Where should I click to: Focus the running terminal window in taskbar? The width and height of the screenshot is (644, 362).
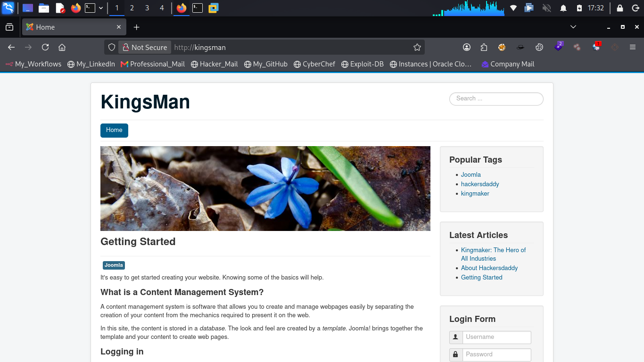pos(198,8)
